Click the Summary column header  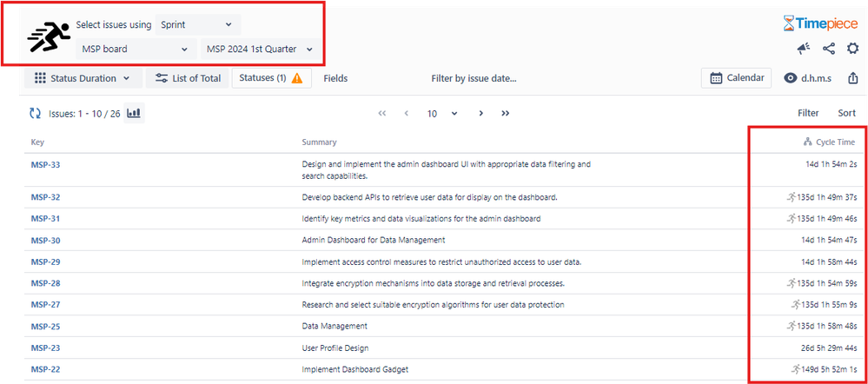click(319, 142)
